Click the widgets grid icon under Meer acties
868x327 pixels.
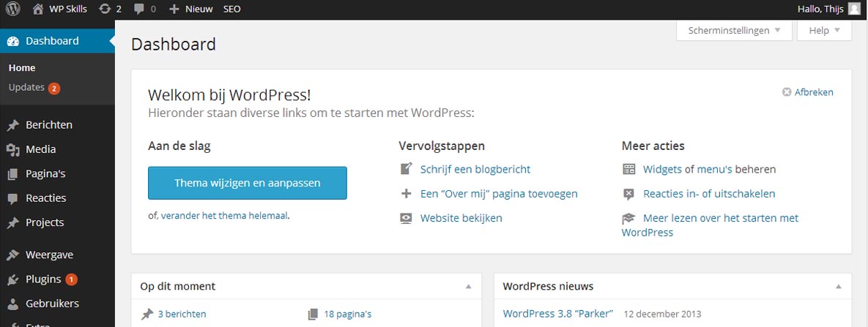tap(629, 169)
